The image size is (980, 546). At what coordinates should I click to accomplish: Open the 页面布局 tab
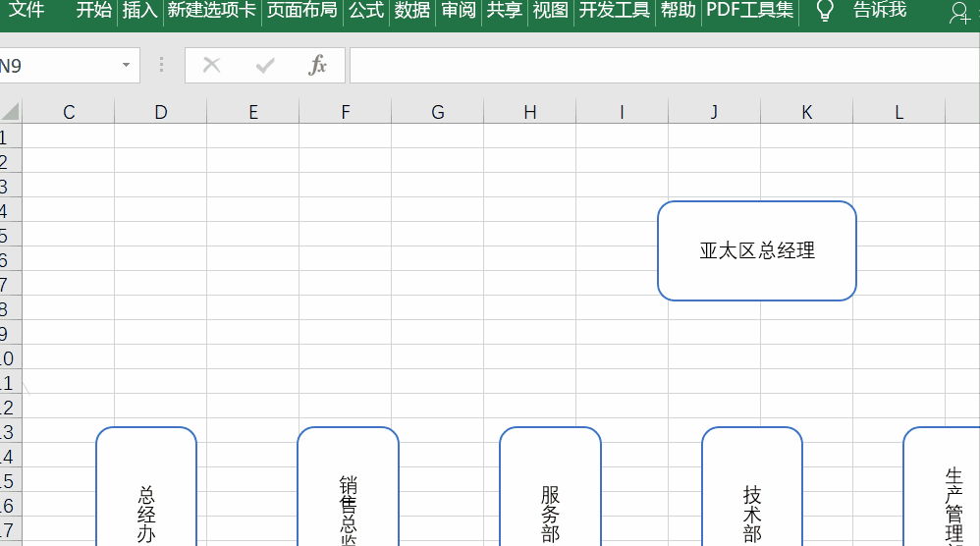301,10
